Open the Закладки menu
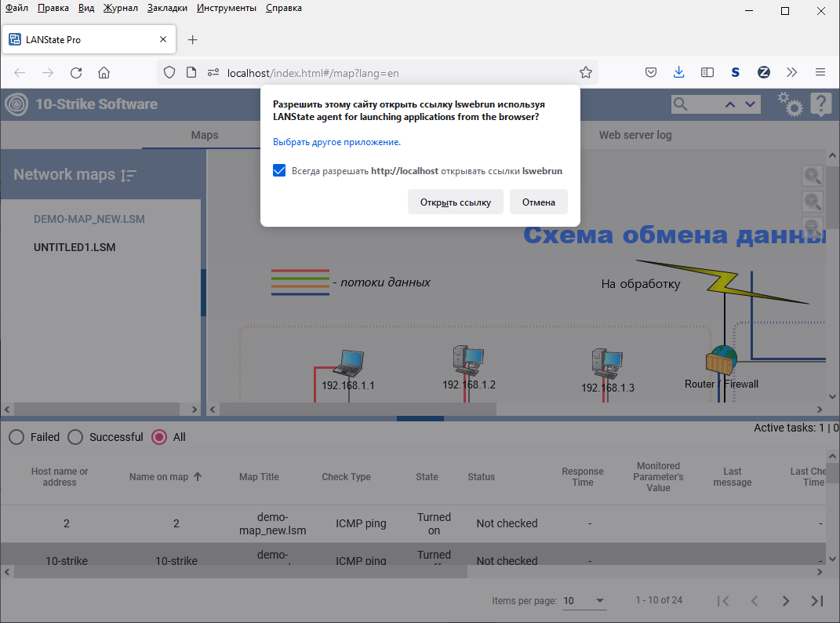Image resolution: width=840 pixels, height=623 pixels. pos(167,8)
